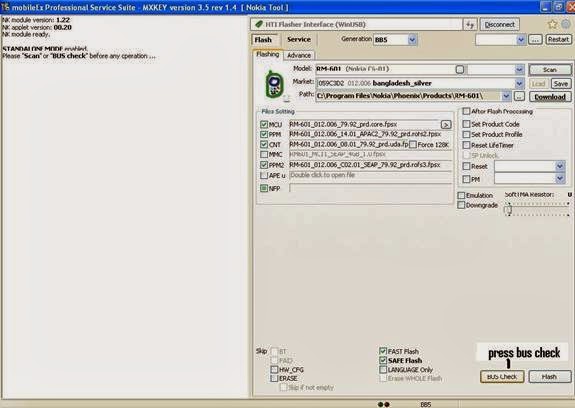Enable Skip HW_CFG checkbox
Screen dimensions: 575x408
274,370
